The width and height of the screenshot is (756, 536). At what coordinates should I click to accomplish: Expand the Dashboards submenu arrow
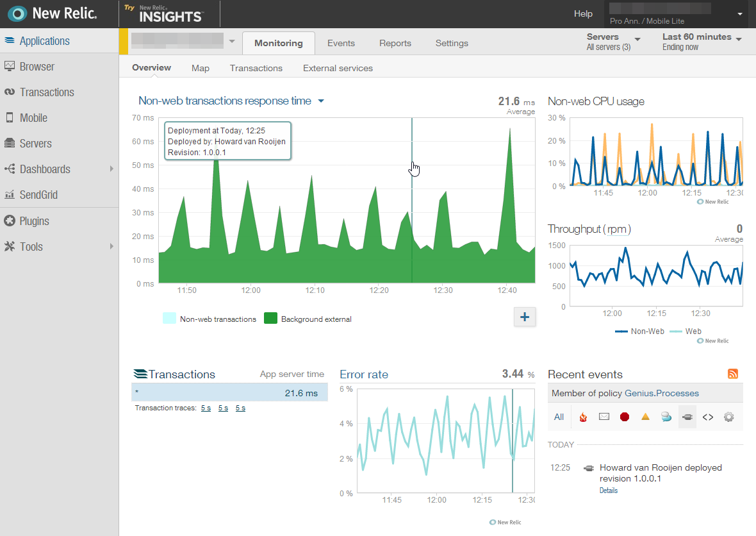(x=111, y=169)
